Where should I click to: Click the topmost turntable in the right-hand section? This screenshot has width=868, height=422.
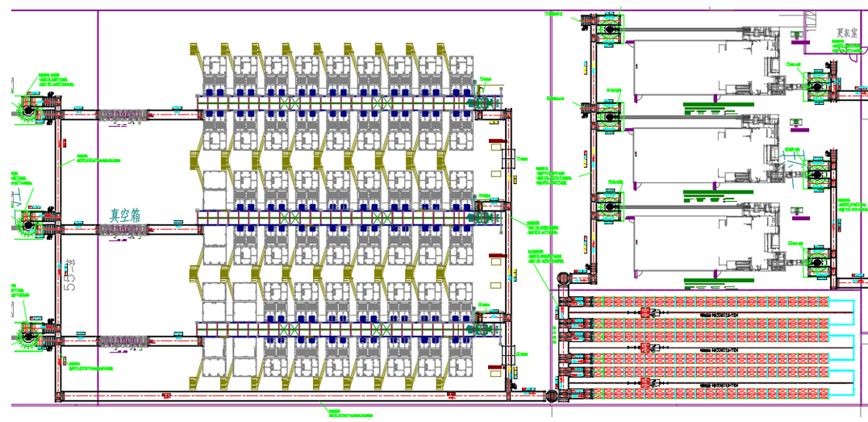coord(608,29)
